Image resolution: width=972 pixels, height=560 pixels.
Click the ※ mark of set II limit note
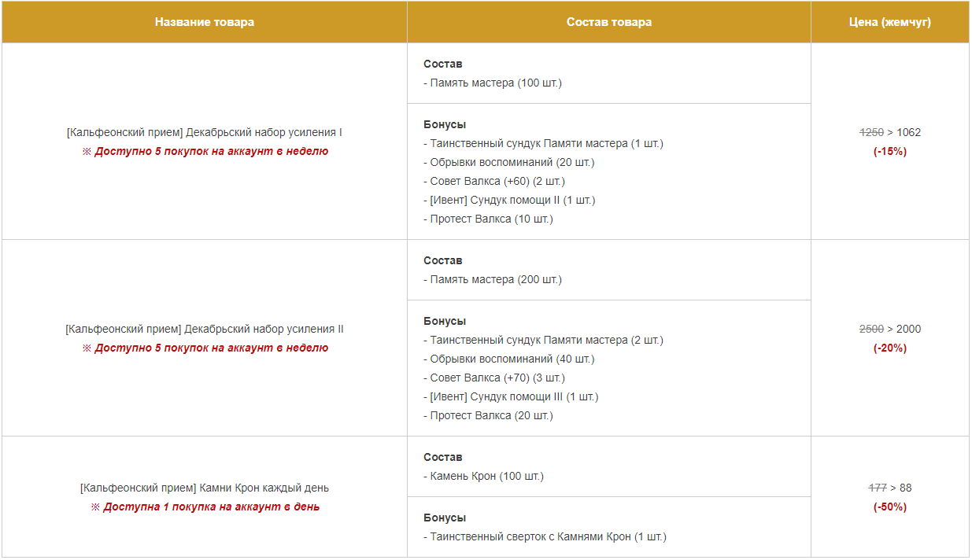[87, 348]
